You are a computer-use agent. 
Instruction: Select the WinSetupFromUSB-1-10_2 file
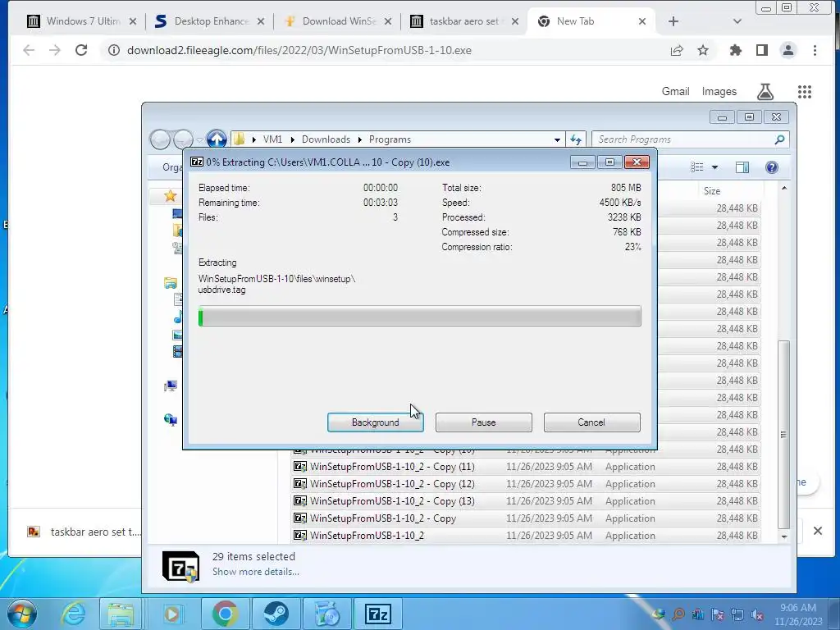click(526, 535)
